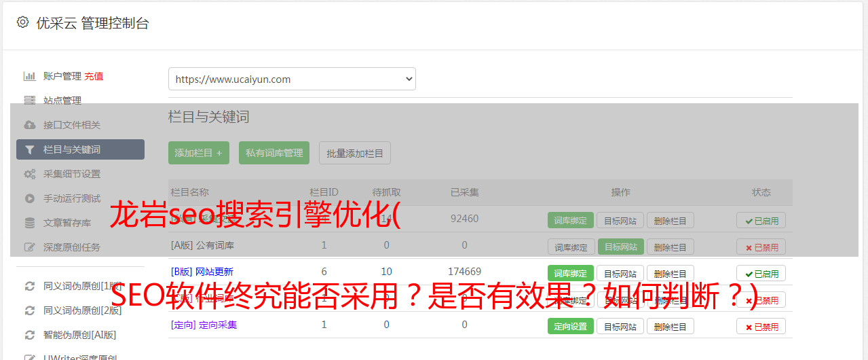This screenshot has width=868, height=360.
Task: Click 词库绑定 in the 92460 row
Action: pos(571,220)
